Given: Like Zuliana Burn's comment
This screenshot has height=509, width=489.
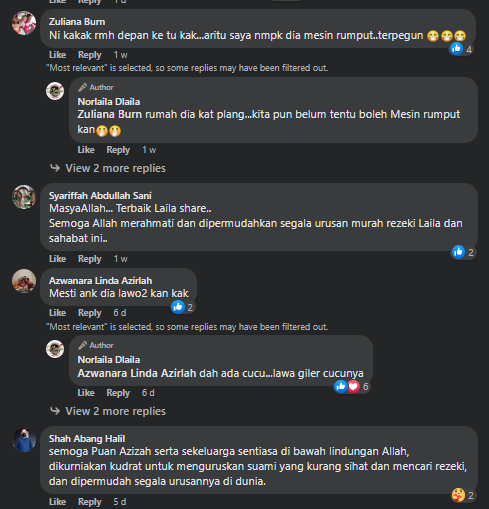Looking at the screenshot, I should (x=57, y=55).
